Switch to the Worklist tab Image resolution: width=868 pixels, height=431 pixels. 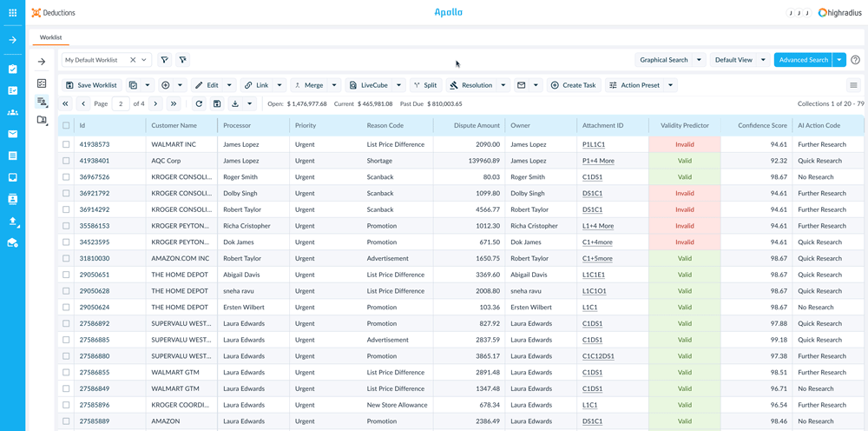click(50, 37)
